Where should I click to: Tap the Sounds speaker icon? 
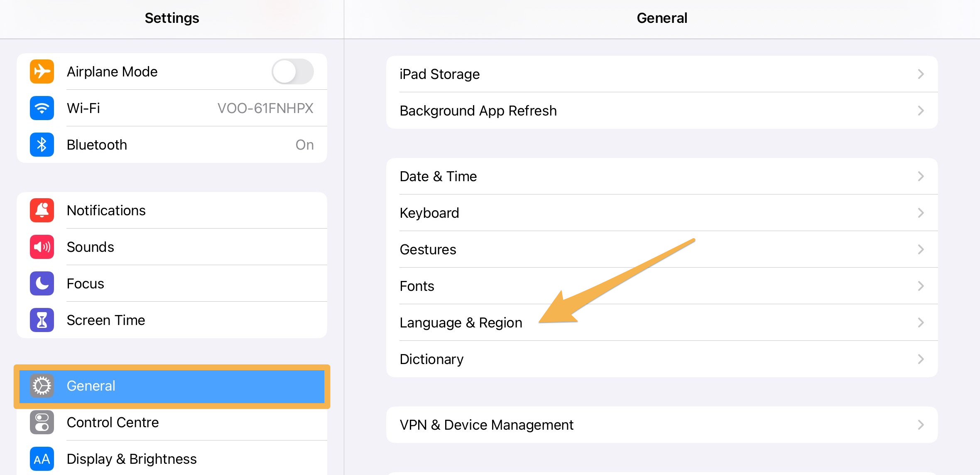[x=42, y=247]
